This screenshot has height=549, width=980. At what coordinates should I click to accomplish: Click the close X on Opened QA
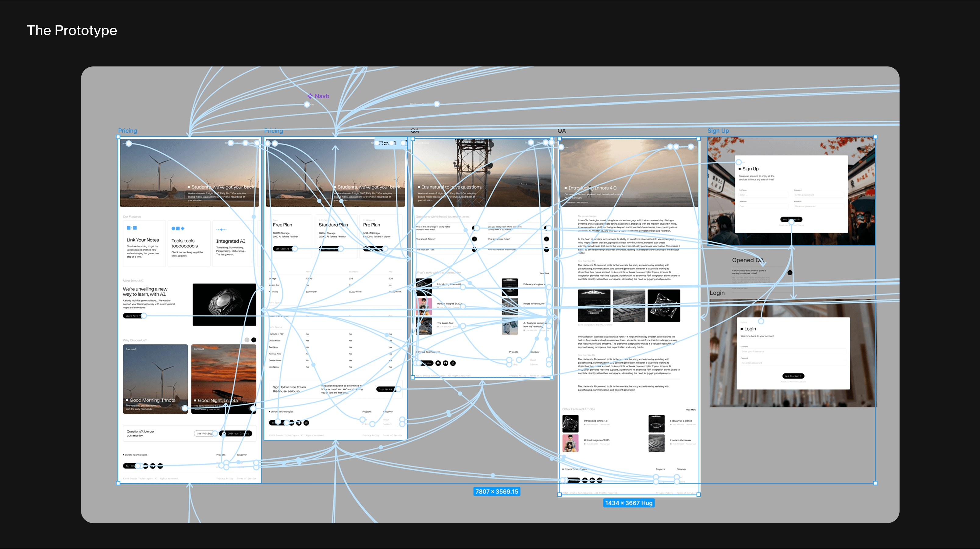click(x=790, y=273)
